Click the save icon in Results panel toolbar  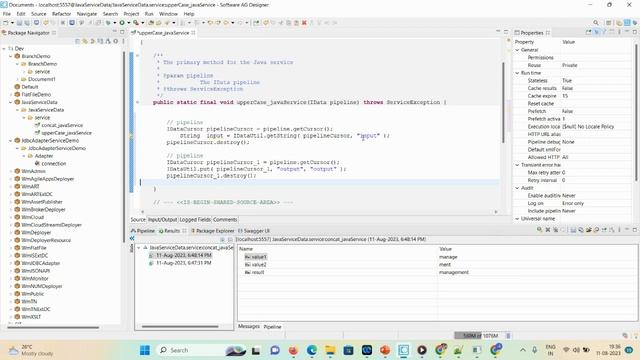click(x=573, y=230)
